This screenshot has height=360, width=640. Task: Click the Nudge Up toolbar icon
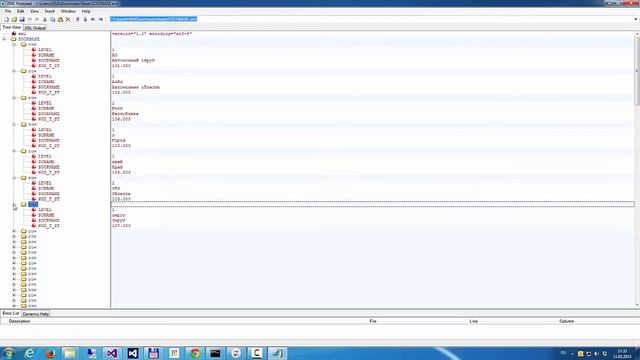coord(77,19)
